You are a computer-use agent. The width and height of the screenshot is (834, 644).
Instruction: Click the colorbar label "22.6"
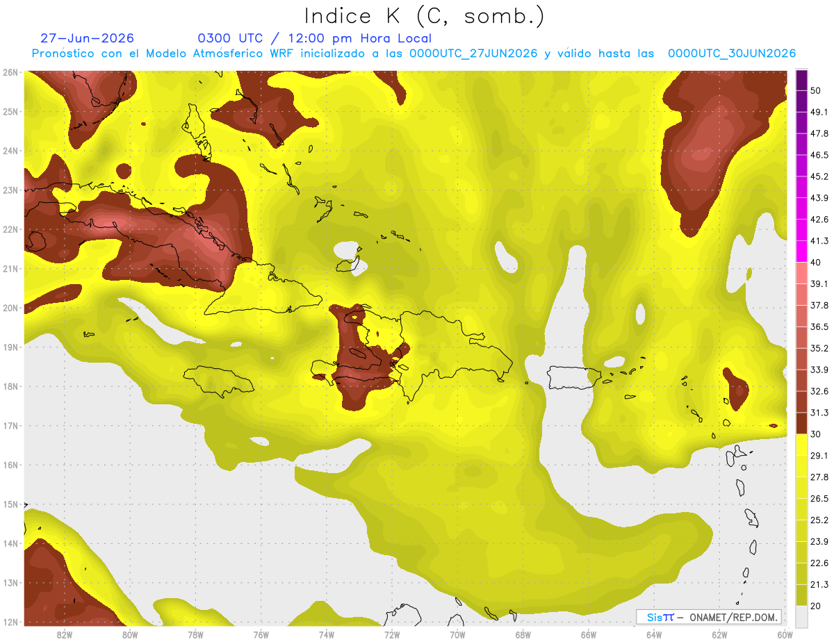click(819, 563)
